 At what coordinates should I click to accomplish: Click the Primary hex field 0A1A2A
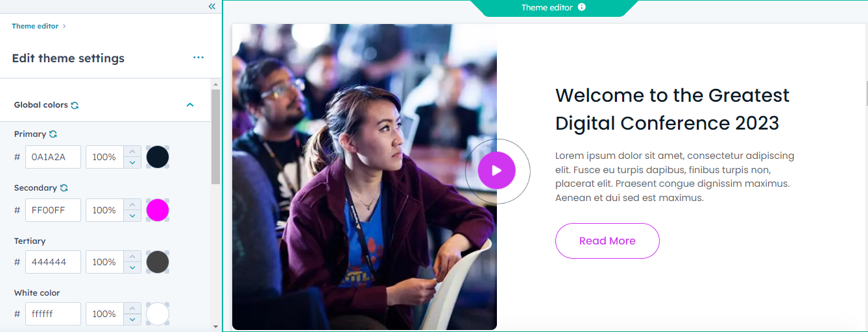point(53,157)
